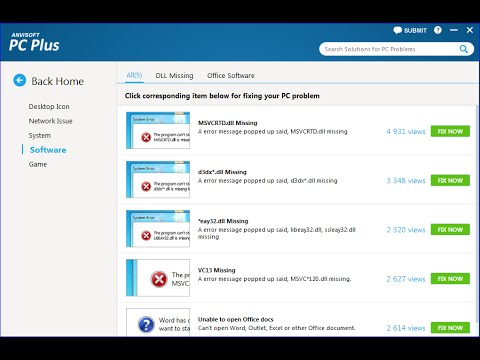The width and height of the screenshot is (480, 360).
Task: Click the search magnifier icon
Action: [464, 49]
